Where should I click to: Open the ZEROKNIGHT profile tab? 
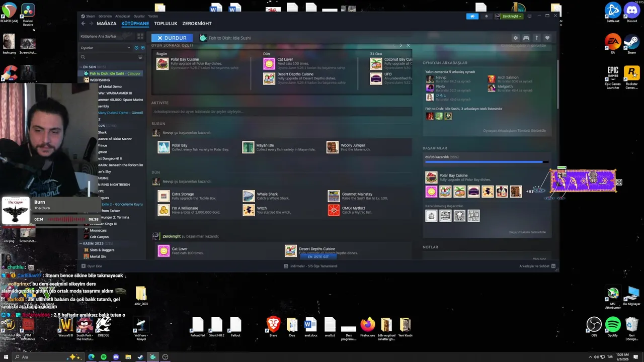[197, 24]
